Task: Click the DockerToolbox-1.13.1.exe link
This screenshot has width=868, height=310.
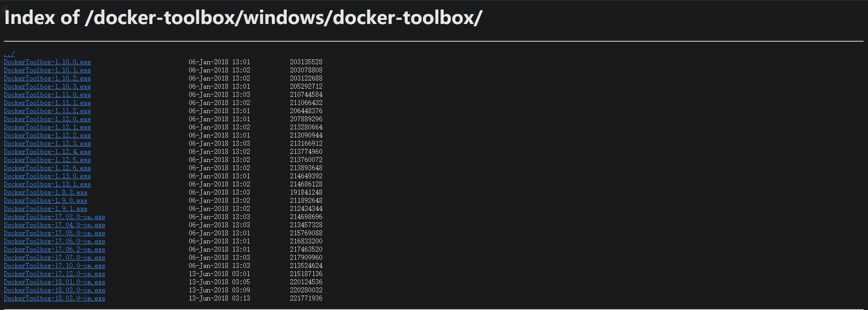Action: [47, 184]
